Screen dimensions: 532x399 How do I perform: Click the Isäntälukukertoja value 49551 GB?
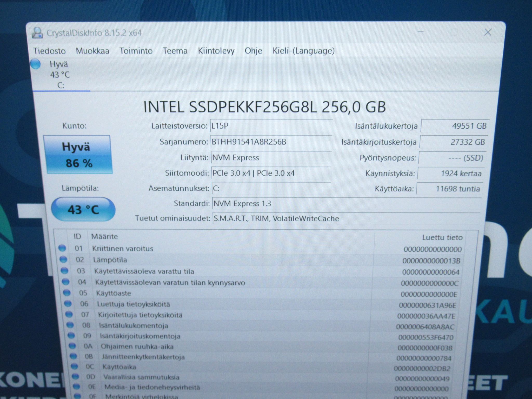coord(455,126)
